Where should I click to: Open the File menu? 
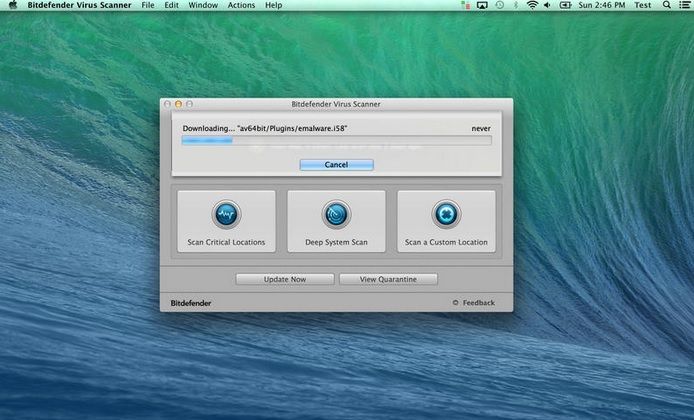point(148,5)
